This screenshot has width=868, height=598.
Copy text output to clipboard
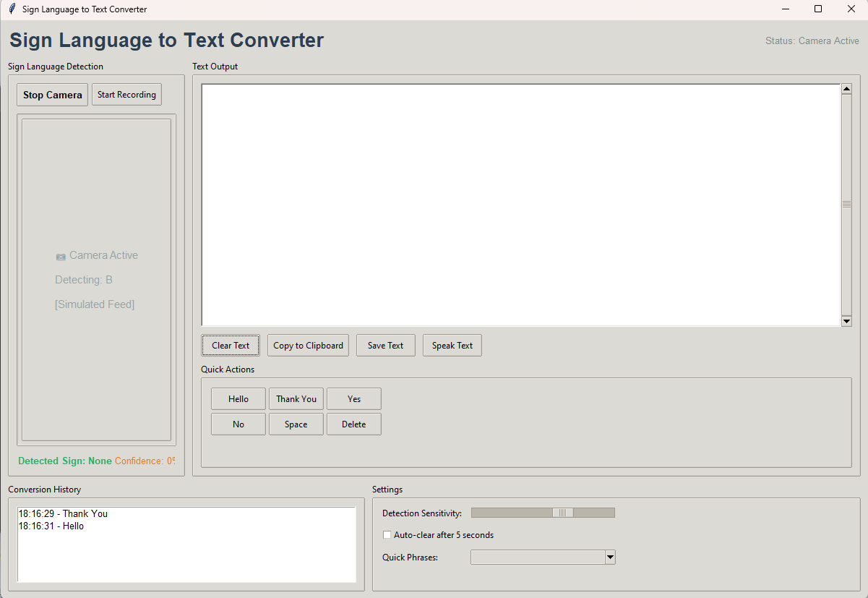coord(308,346)
